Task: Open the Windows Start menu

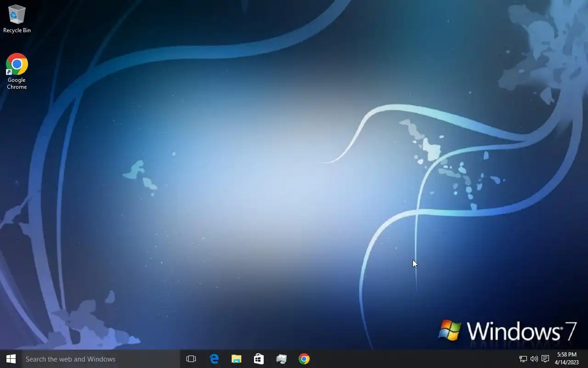Action: click(x=11, y=359)
